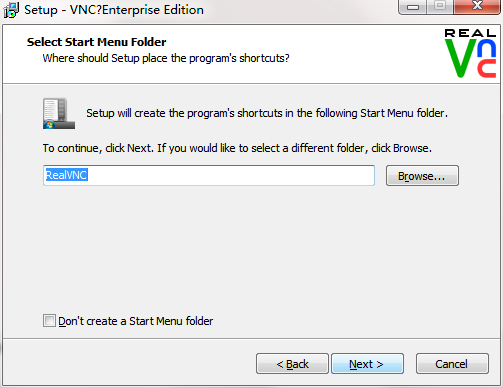Click the RealVNC logo in the header
This screenshot has width=503, height=388.
click(470, 53)
